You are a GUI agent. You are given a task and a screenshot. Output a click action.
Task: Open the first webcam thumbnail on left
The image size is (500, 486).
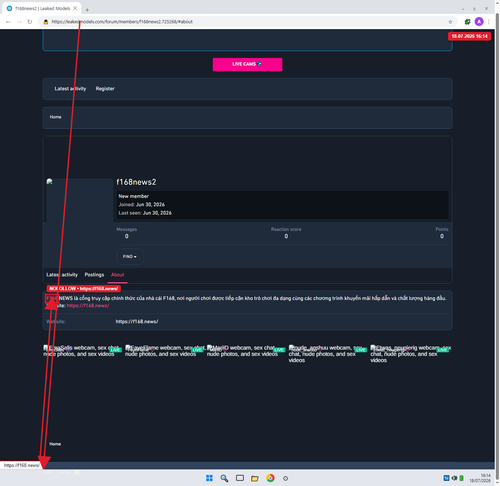pyautogui.click(x=82, y=351)
